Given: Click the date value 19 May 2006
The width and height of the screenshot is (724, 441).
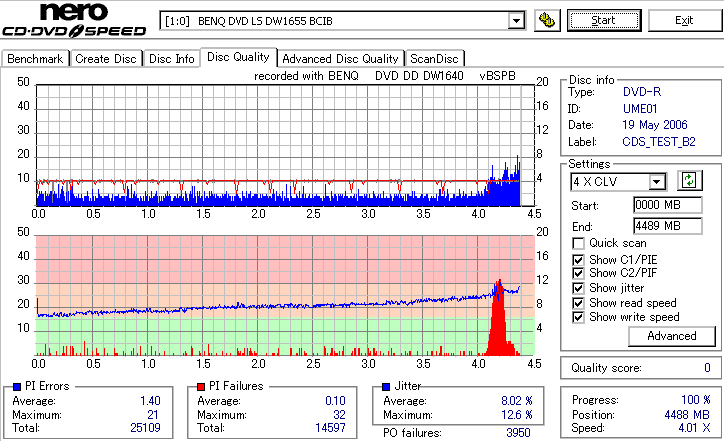Looking at the screenshot, I should pos(655,125).
